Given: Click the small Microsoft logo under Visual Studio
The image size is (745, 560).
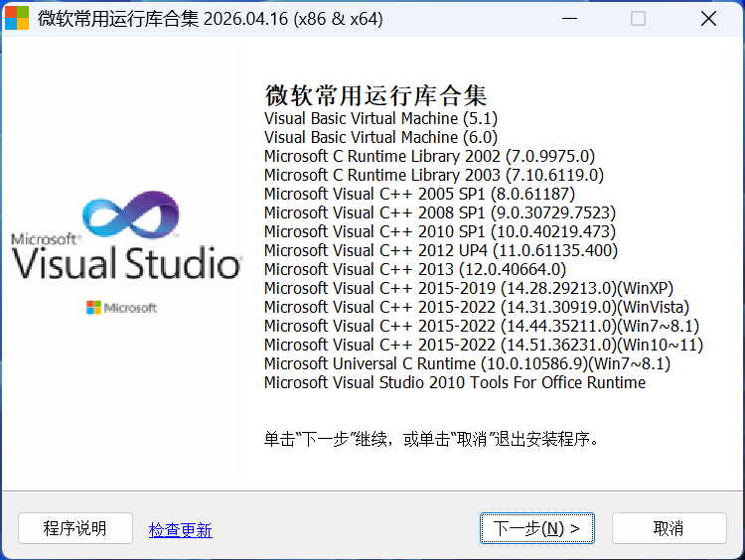Looking at the screenshot, I should point(121,308).
